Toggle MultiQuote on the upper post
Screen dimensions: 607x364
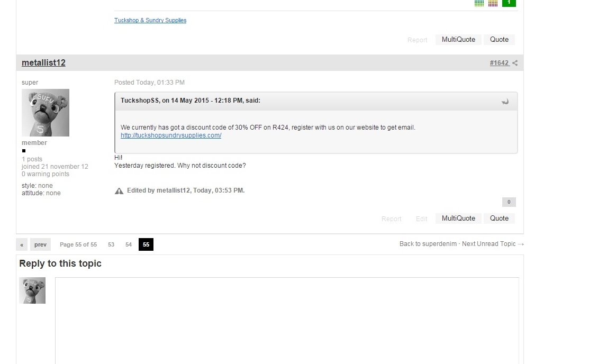pyautogui.click(x=458, y=40)
